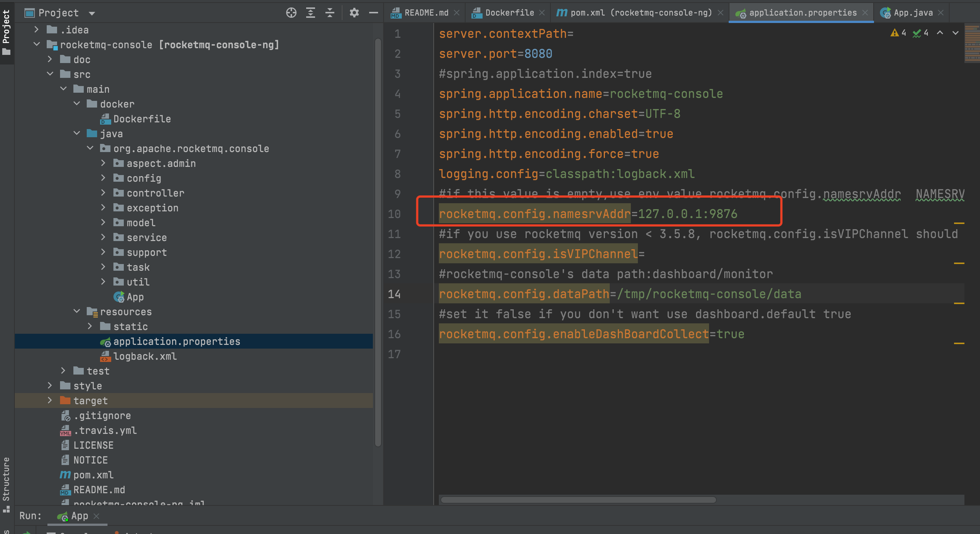Click the editor horizontal scrollbar

pyautogui.click(x=578, y=500)
